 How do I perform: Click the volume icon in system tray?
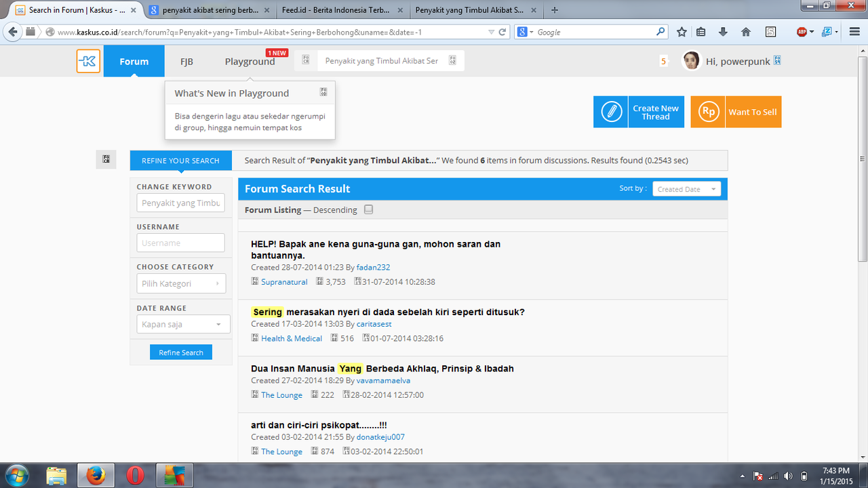click(x=787, y=476)
